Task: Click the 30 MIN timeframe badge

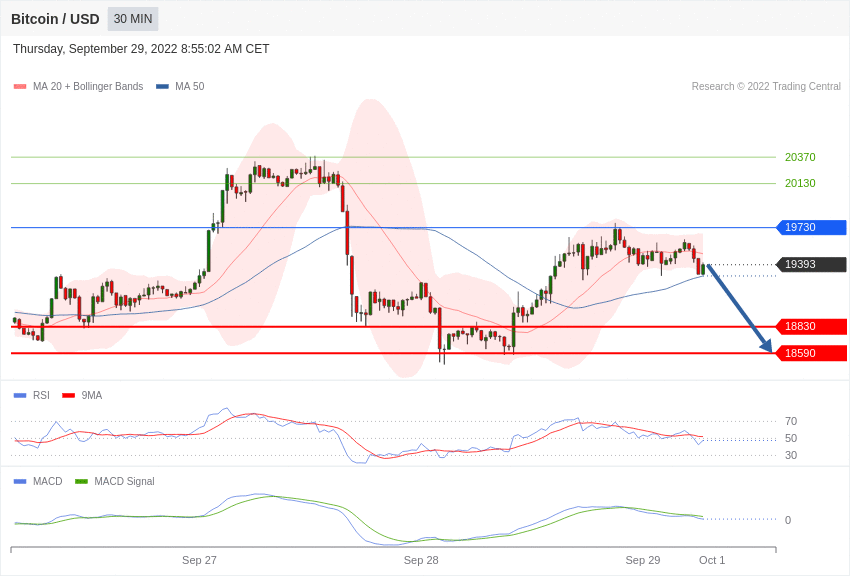Action: click(133, 19)
